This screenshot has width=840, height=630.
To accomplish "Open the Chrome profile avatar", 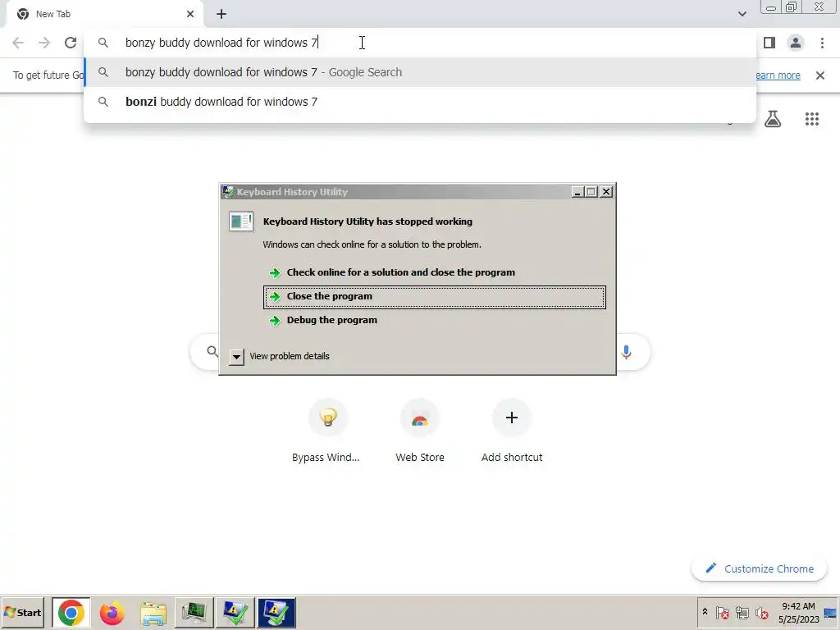I will click(x=796, y=43).
